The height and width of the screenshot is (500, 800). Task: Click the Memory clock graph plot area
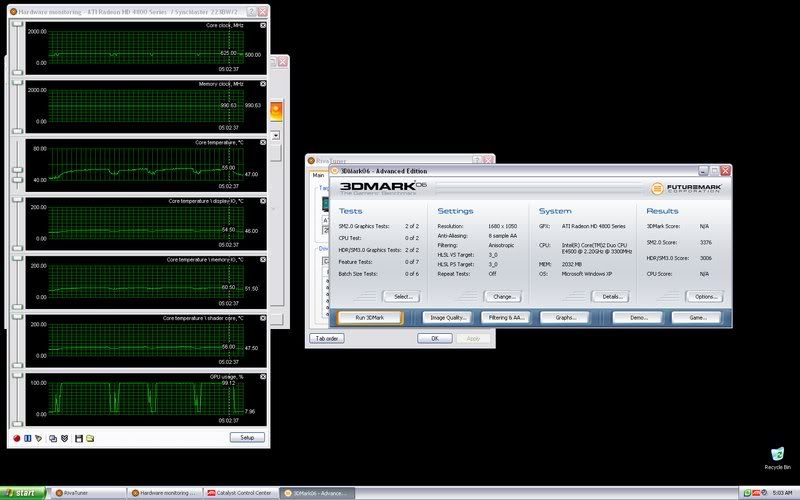tap(146, 106)
